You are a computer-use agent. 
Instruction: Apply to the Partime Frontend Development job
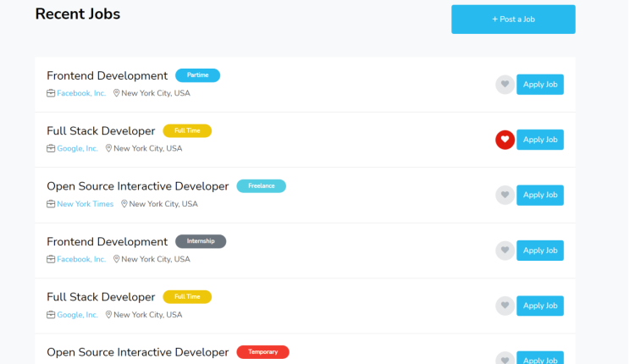pos(540,84)
